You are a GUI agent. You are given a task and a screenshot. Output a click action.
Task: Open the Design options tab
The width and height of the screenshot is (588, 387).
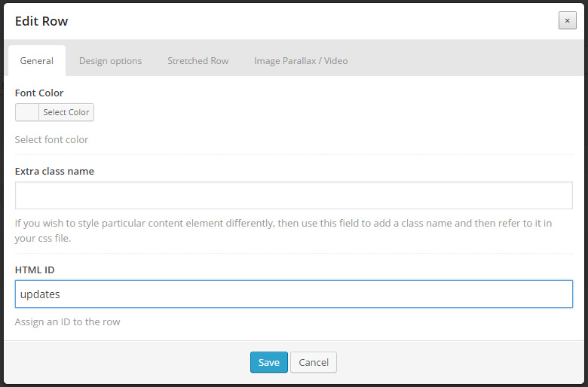[x=110, y=61]
